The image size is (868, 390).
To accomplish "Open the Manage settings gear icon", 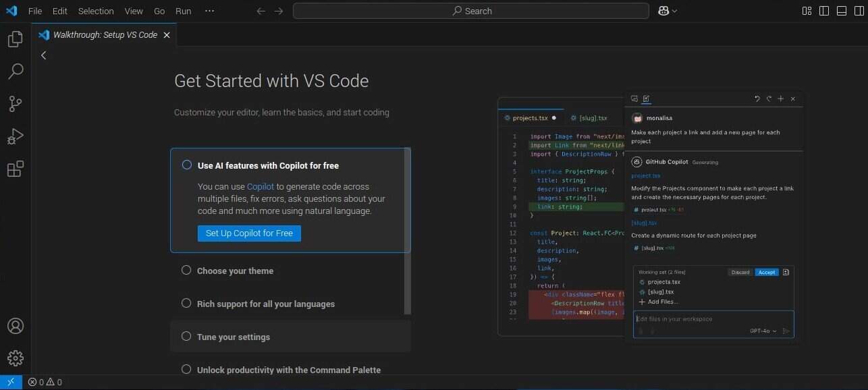I will click(x=14, y=358).
